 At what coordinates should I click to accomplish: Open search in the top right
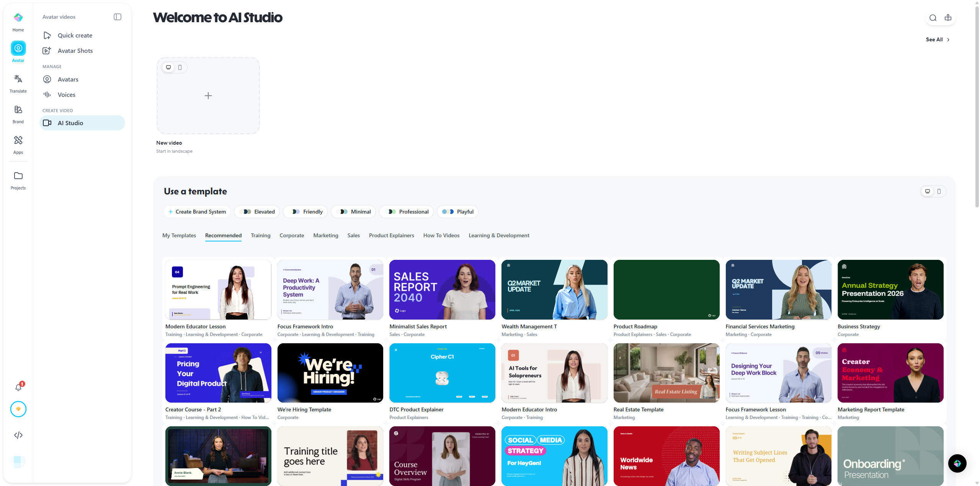(x=933, y=18)
